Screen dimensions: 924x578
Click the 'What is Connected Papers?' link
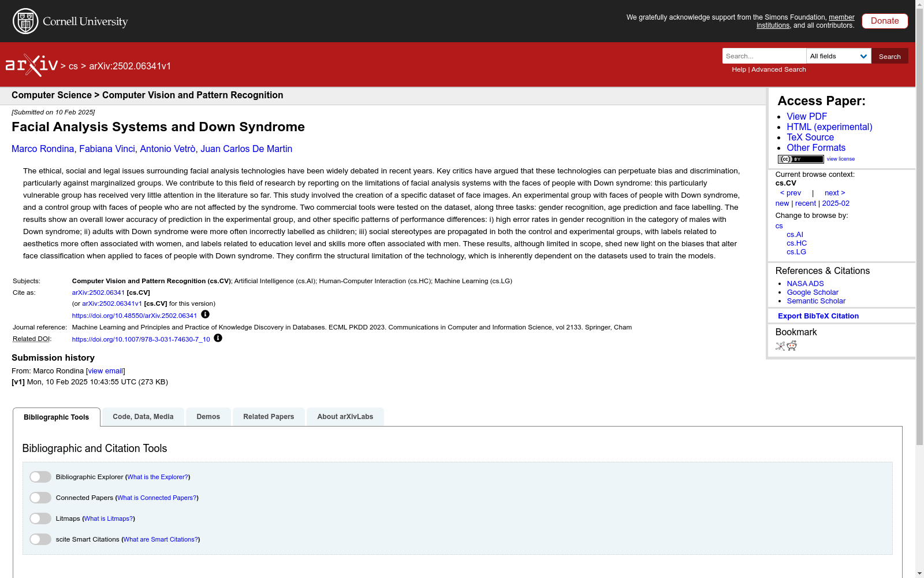click(x=157, y=498)
